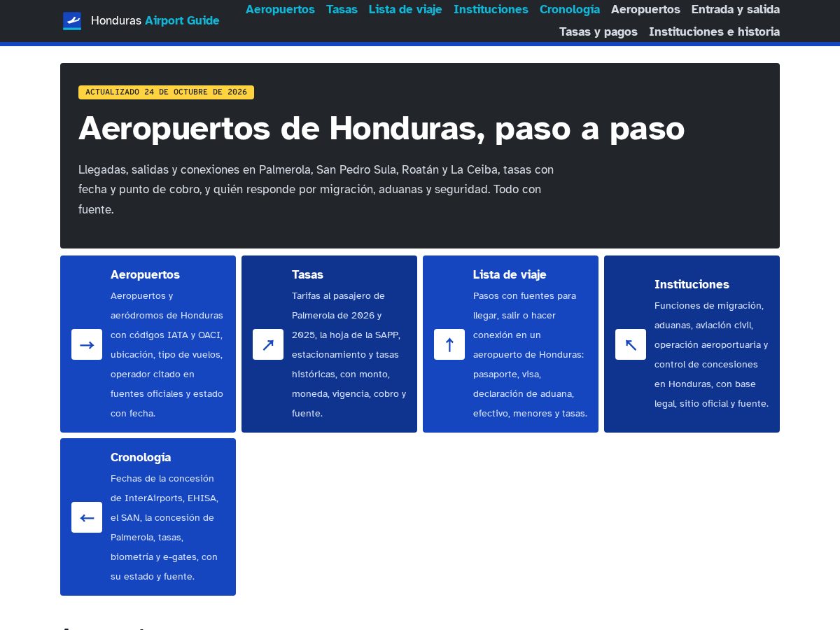Image resolution: width=840 pixels, height=630 pixels.
Task: Click description 'Pasos con fuentes para llegar'
Action: pyautogui.click(x=531, y=354)
